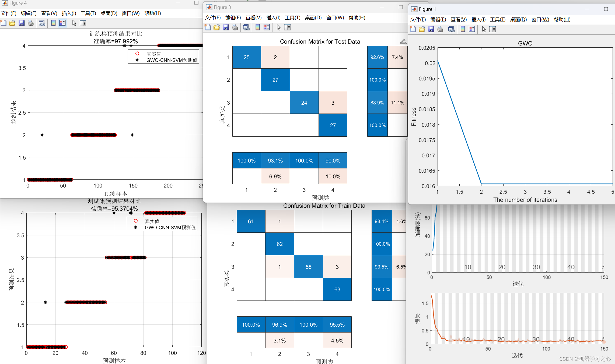Click legend box in 训练集预测结果对比 plot

(163, 57)
